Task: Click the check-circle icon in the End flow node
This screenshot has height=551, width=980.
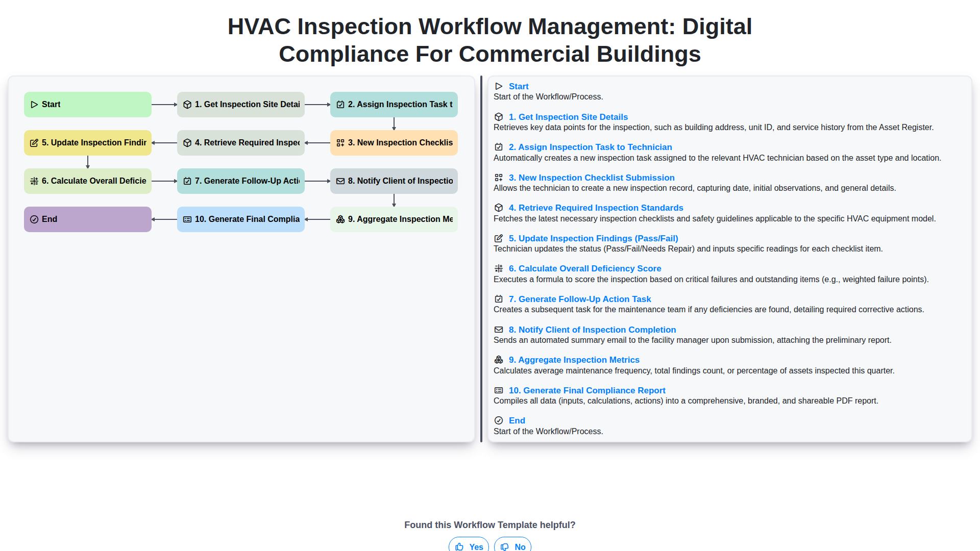Action: (x=34, y=219)
